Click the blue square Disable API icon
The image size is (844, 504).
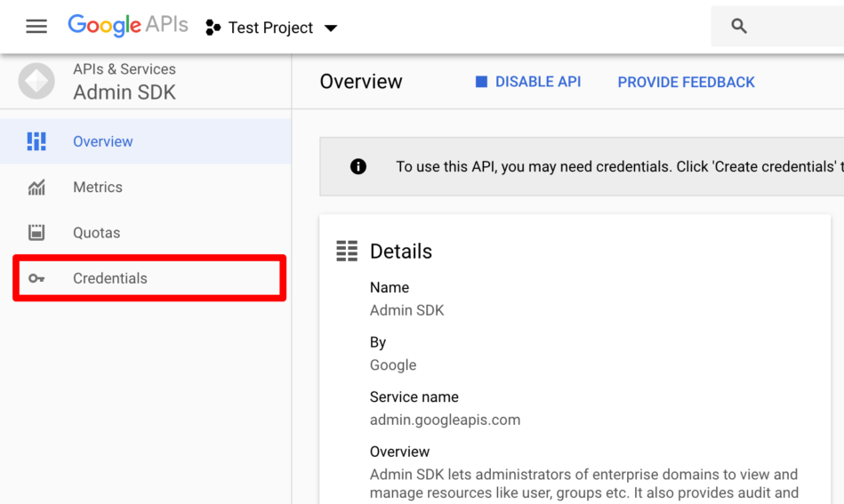pos(481,82)
